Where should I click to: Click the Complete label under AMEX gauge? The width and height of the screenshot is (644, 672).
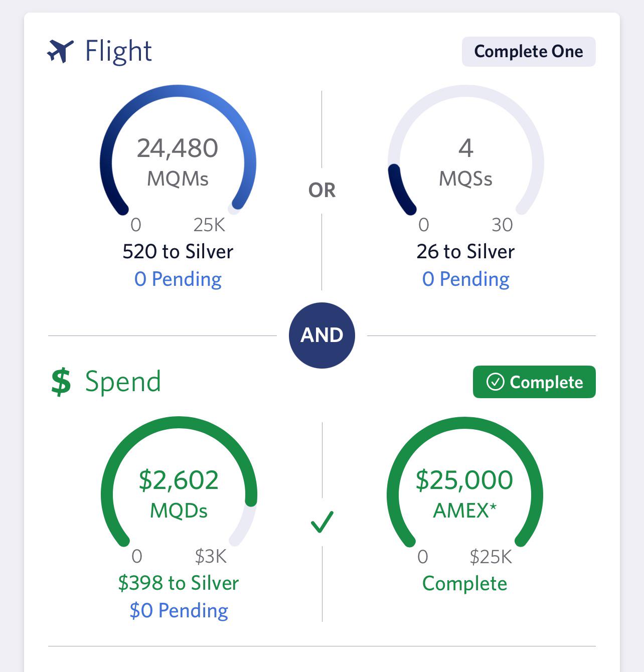[x=465, y=583]
